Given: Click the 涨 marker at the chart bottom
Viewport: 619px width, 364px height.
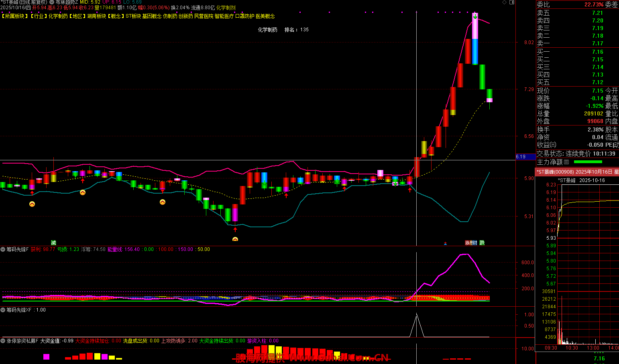Looking at the screenshot, I should [468, 243].
